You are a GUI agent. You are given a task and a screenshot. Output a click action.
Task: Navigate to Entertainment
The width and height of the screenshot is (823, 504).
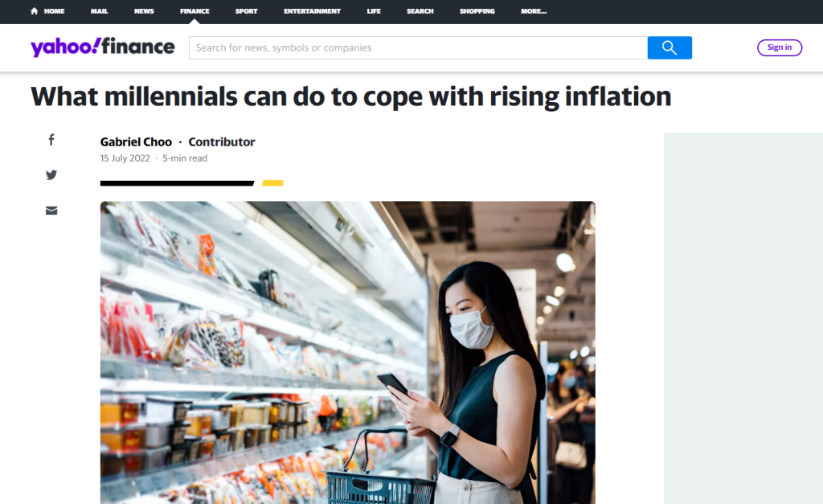pyautogui.click(x=313, y=11)
